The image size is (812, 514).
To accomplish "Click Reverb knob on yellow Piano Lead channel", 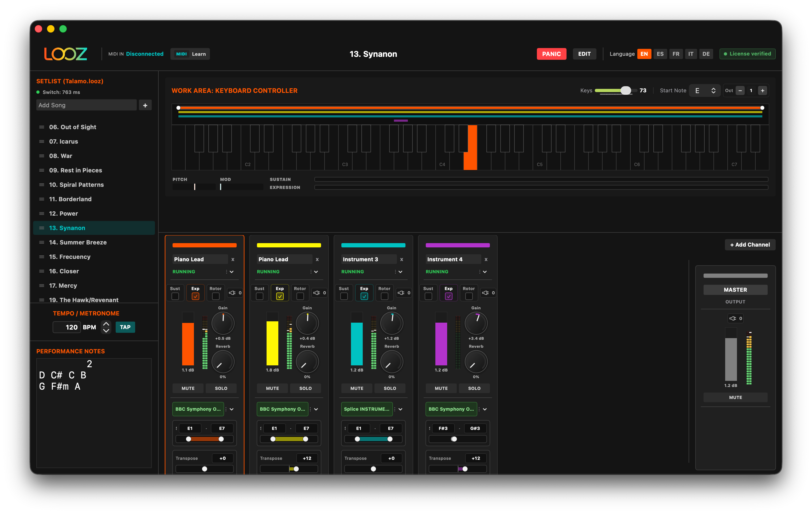I will pos(307,362).
